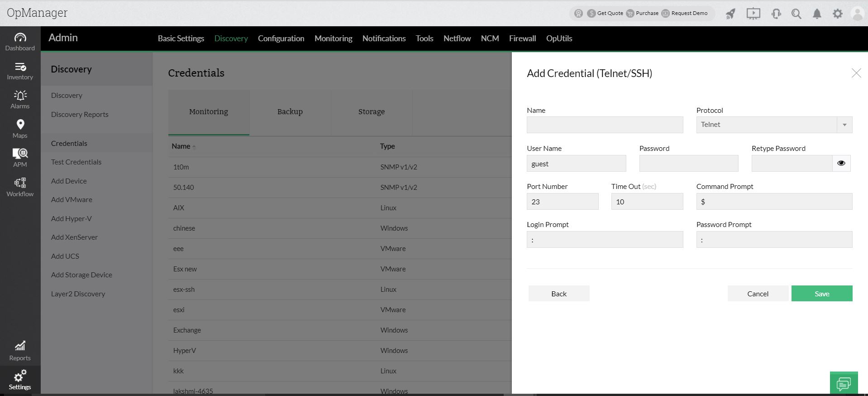Viewport: 868px width, 396px height.
Task: Open the Inventory sidebar icon
Action: [20, 71]
